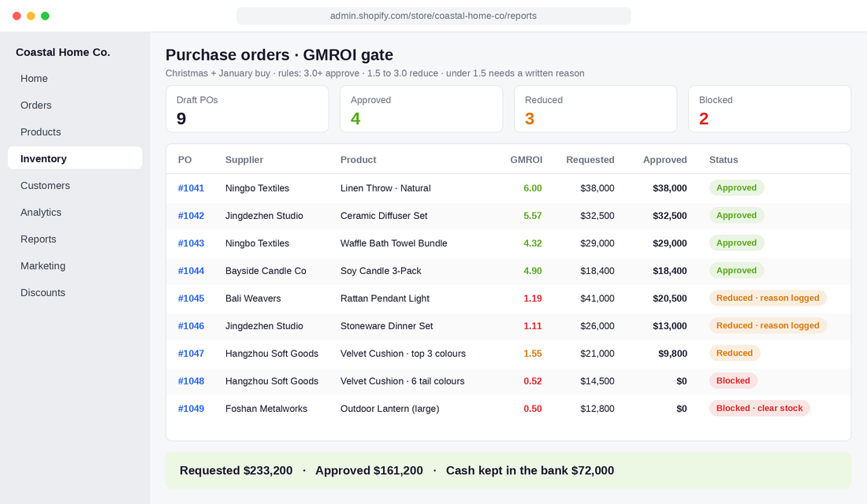
Task: Click the Reduced summary card
Action: 596,109
